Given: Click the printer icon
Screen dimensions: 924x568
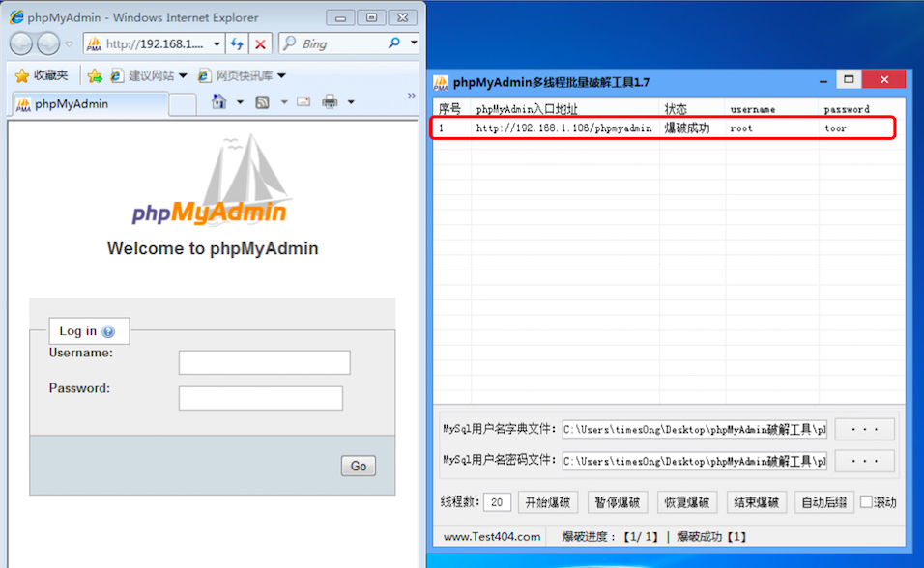Looking at the screenshot, I should coord(330,102).
